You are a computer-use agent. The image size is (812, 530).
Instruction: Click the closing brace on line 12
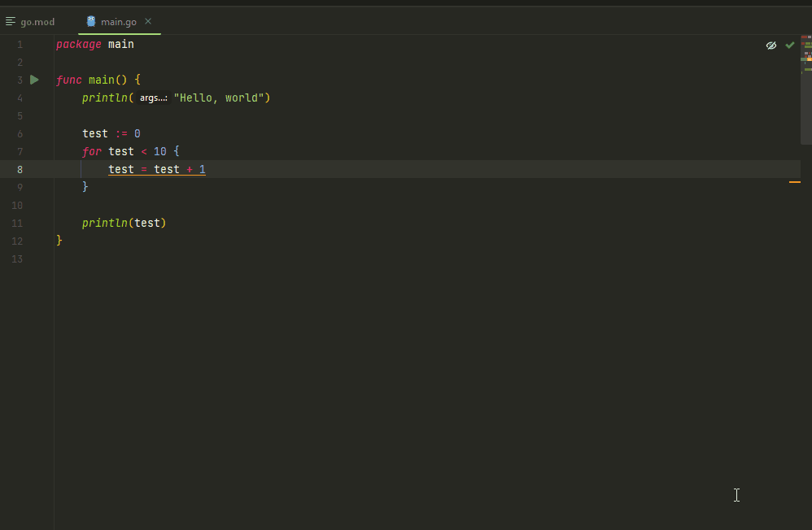click(x=59, y=240)
